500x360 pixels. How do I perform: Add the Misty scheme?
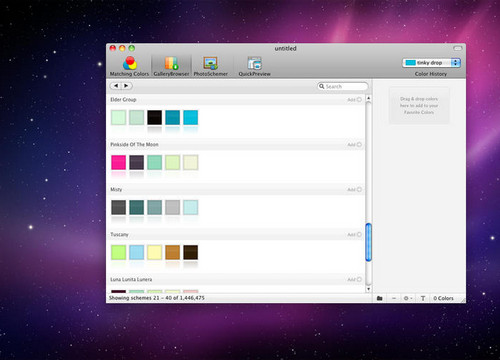pos(354,190)
